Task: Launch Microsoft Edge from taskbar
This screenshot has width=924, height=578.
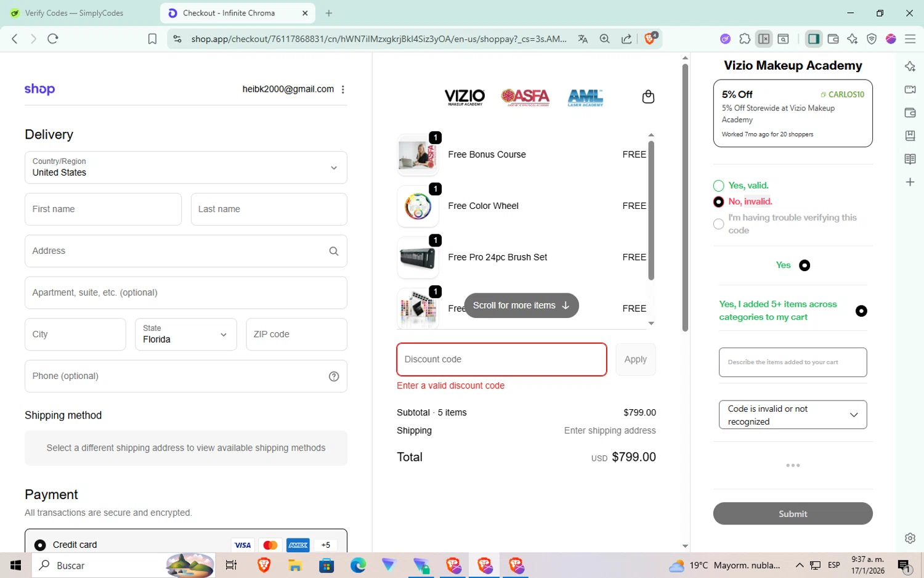Action: (358, 565)
